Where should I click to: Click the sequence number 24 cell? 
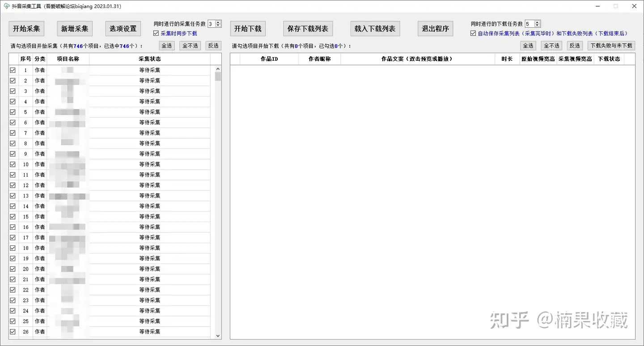25,311
